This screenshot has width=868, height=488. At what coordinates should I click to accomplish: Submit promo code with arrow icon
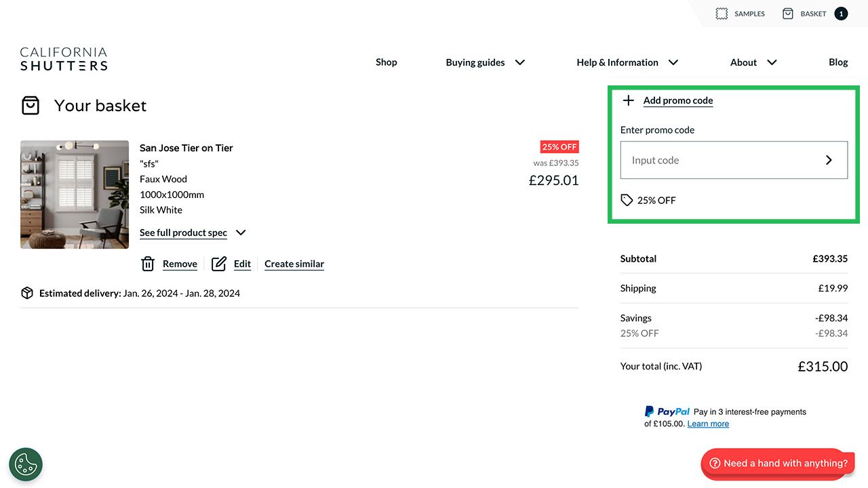[829, 160]
